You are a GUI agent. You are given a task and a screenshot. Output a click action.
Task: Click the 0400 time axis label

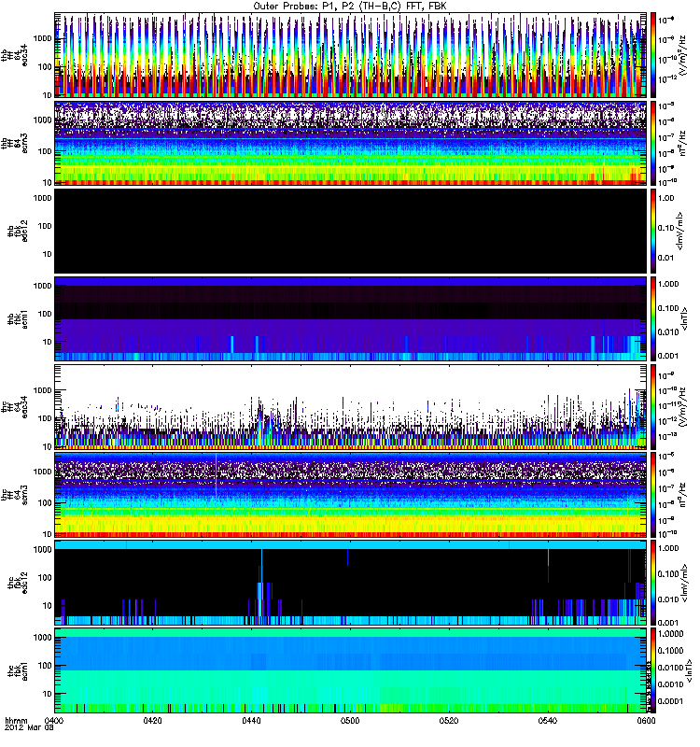pos(54,721)
